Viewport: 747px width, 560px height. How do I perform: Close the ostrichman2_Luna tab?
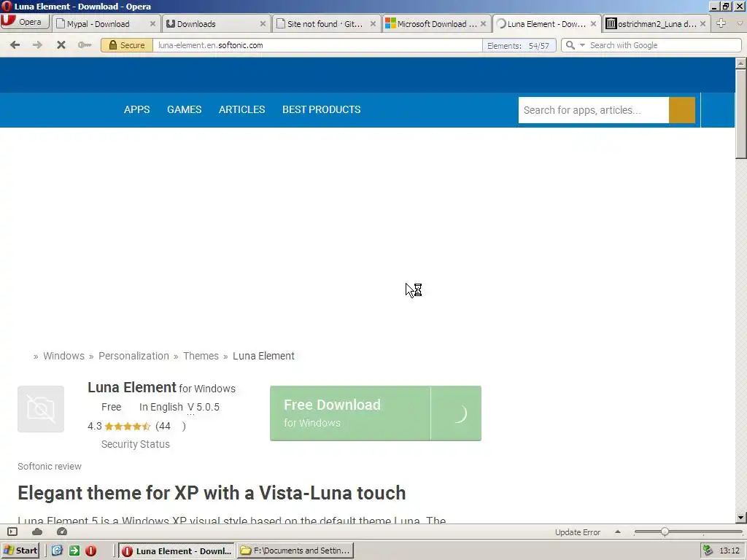703,24
